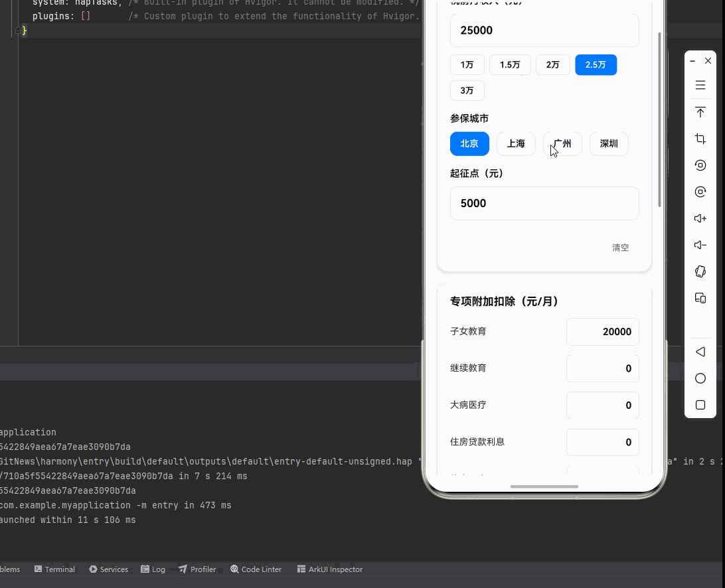The image size is (725, 588).
Task: Click the emulator rotate-left icon
Action: click(x=700, y=165)
